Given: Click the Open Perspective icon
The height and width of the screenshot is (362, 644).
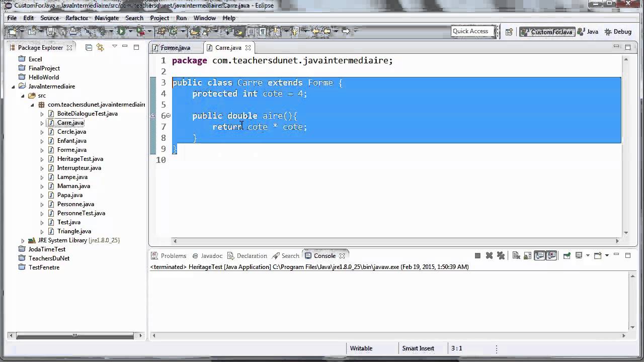Looking at the screenshot, I should tap(509, 32).
